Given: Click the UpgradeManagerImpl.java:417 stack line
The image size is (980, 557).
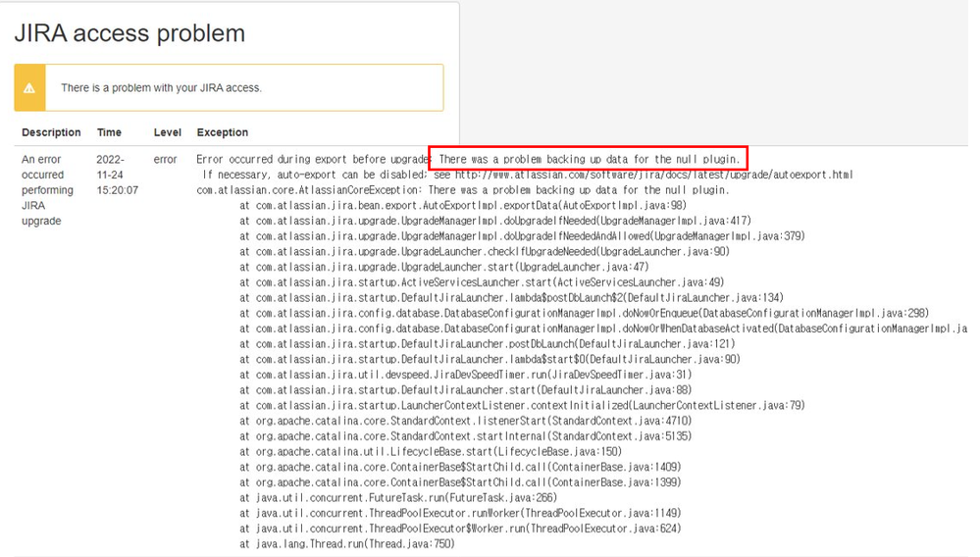Looking at the screenshot, I should (495, 221).
